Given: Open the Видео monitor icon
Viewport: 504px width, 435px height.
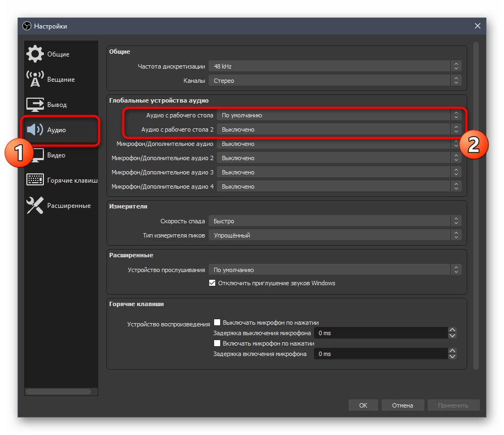Looking at the screenshot, I should coord(35,155).
